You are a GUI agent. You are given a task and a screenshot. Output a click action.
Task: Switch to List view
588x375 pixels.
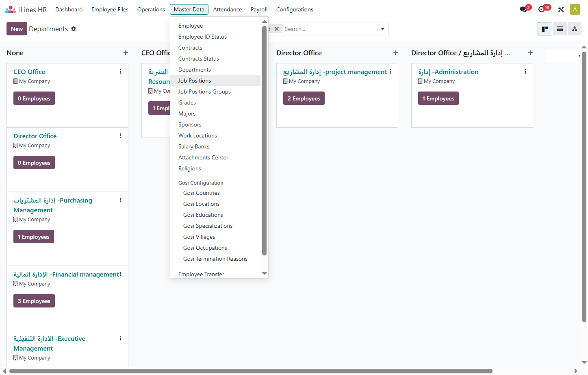coord(560,29)
